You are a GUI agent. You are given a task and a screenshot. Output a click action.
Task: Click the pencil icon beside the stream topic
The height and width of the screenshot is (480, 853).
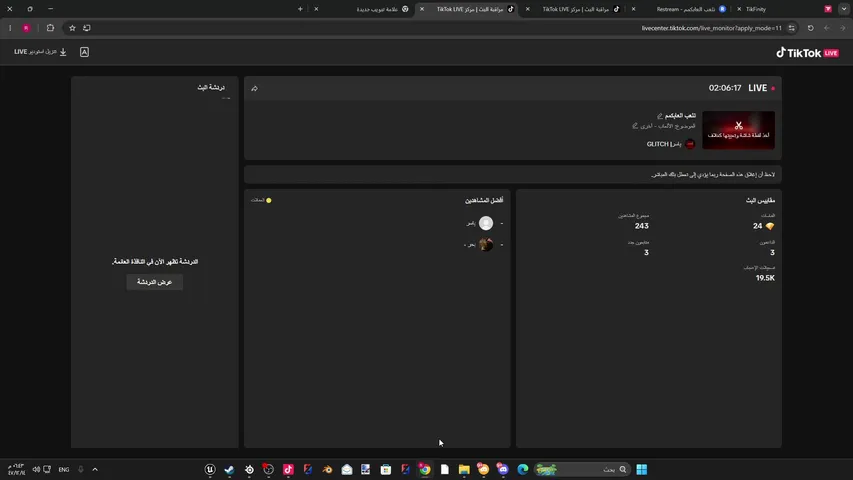click(634, 126)
